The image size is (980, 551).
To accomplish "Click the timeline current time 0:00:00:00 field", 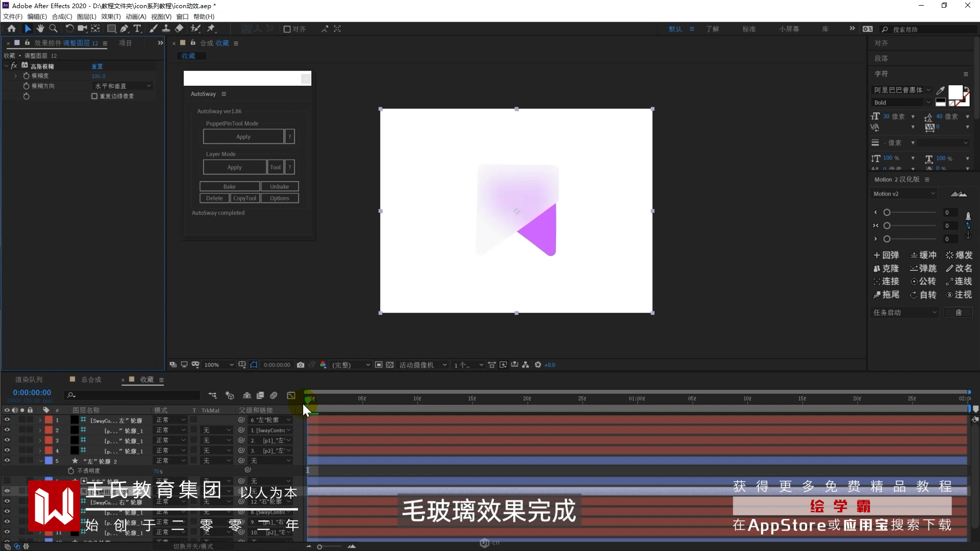I will pyautogui.click(x=32, y=392).
